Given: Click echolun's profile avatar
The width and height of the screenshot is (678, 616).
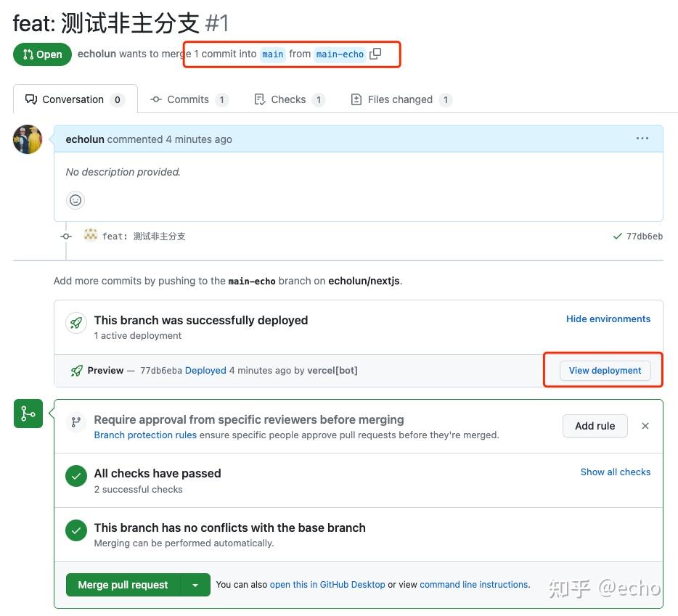Looking at the screenshot, I should (27, 139).
